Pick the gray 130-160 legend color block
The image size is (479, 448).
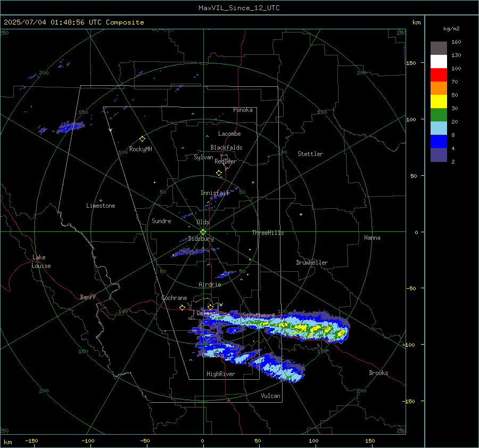click(439, 48)
